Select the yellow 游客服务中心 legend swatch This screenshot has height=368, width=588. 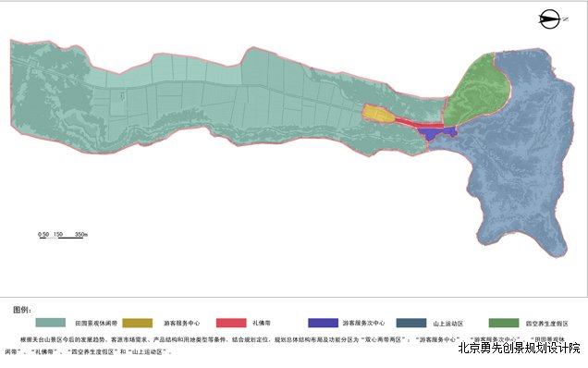tap(138, 323)
